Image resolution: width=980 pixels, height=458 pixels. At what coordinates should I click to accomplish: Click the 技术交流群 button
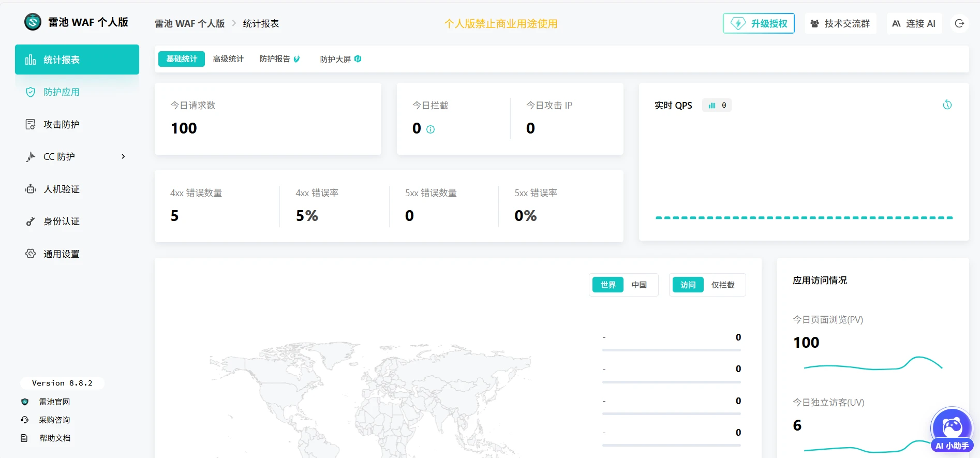841,23
